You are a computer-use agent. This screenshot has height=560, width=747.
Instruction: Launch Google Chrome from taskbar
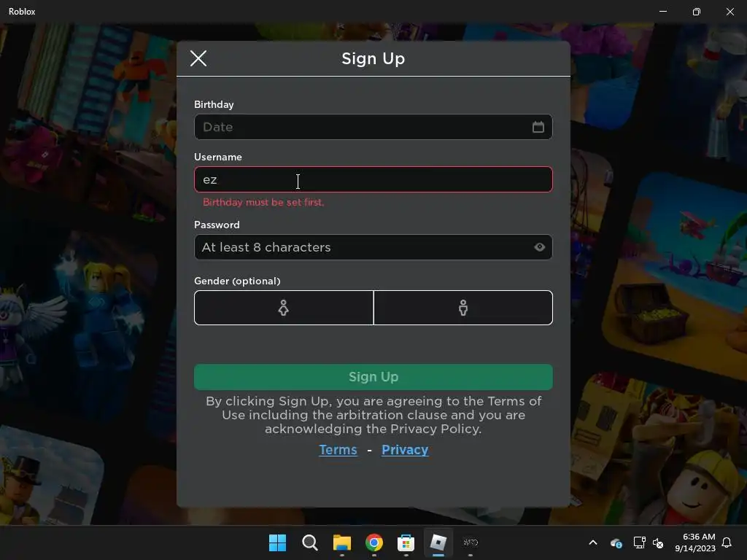click(x=374, y=542)
